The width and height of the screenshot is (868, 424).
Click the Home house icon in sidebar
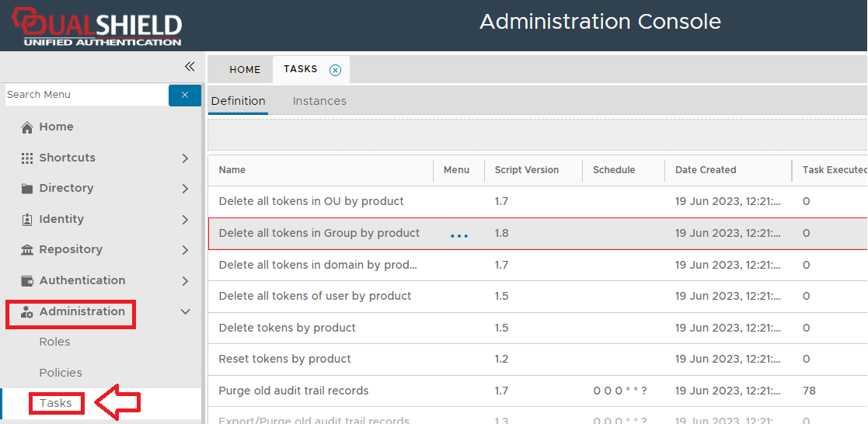coord(27,127)
